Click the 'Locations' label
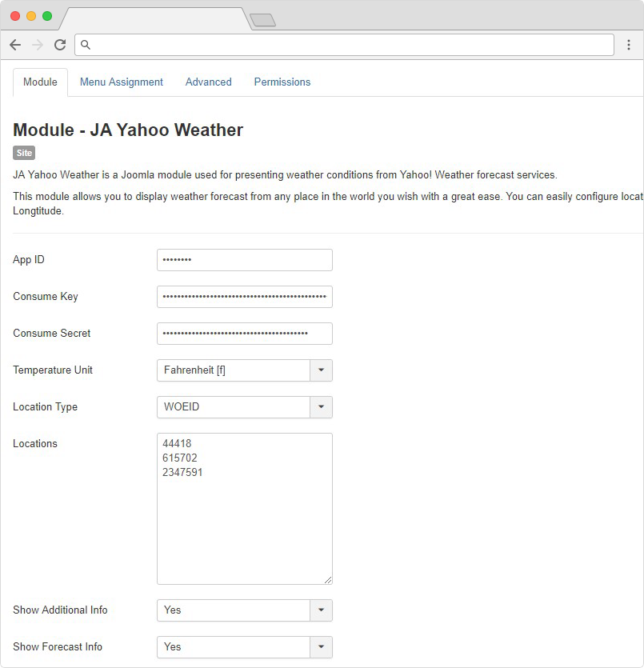This screenshot has width=644, height=668. pos(35,443)
